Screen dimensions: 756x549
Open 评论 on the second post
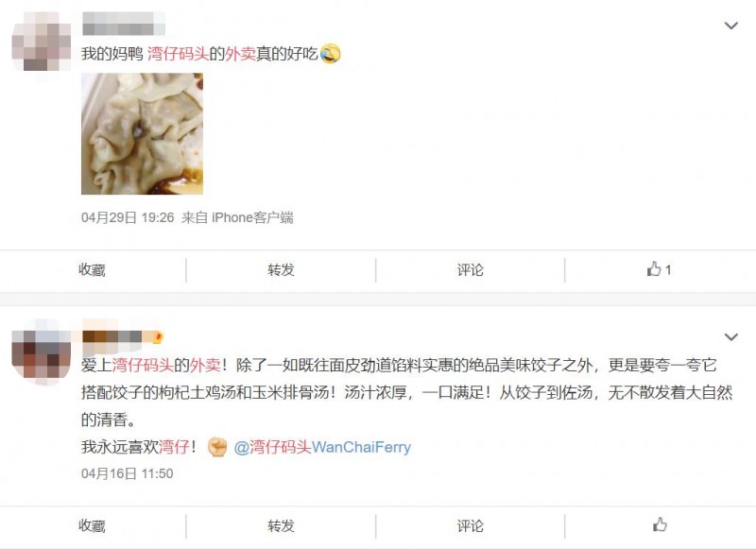470,525
